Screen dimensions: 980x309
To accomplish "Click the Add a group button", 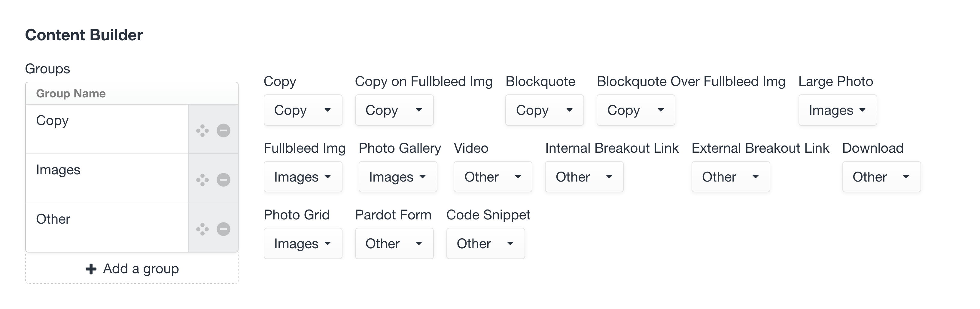I will [132, 269].
